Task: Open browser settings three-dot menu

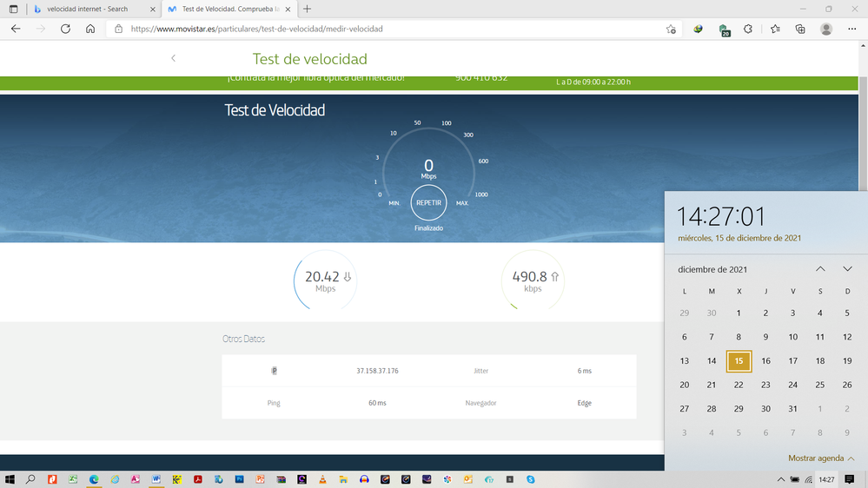Action: pyautogui.click(x=852, y=29)
